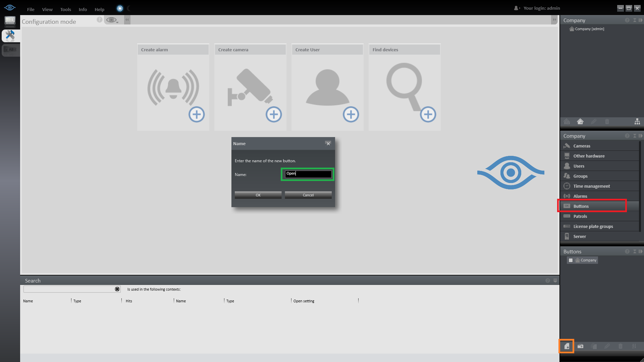The width and height of the screenshot is (644, 362).
Task: Switch to dark moon theme
Action: point(129,9)
